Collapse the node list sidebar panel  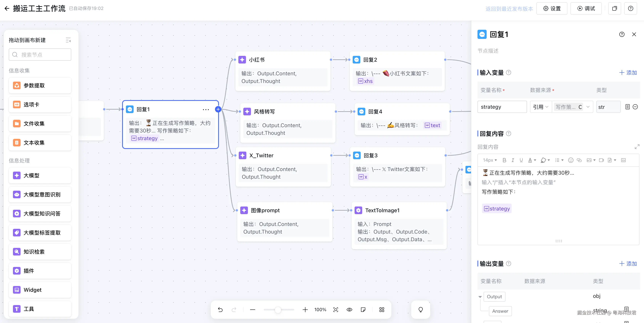tap(68, 40)
